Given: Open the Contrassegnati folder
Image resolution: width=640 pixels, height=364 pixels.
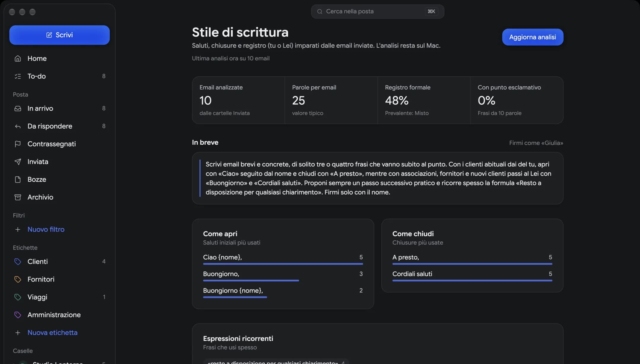Looking at the screenshot, I should [x=60, y=144].
